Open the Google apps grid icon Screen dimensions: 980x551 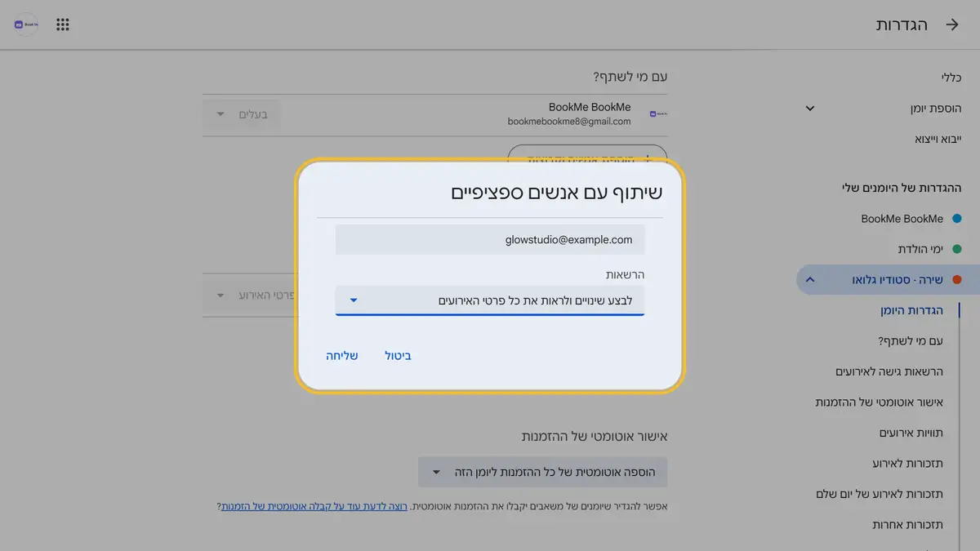(63, 24)
